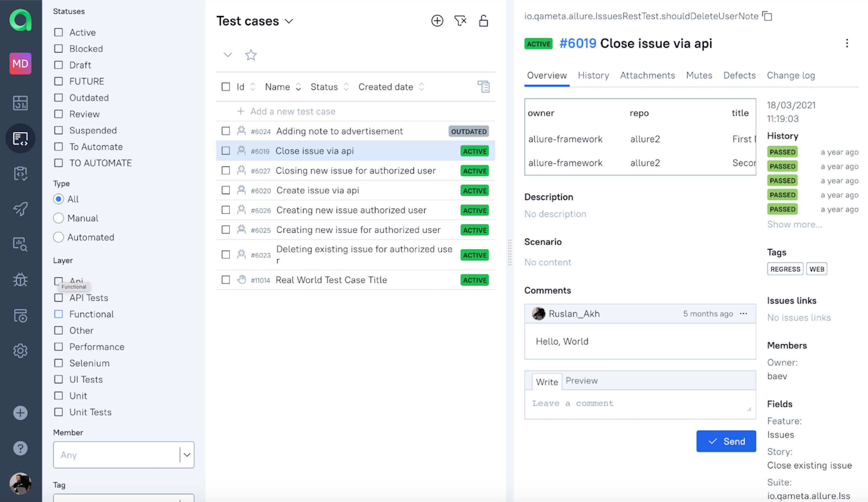
Task: Open the Dashboards sidebar icon
Action: pos(20,103)
